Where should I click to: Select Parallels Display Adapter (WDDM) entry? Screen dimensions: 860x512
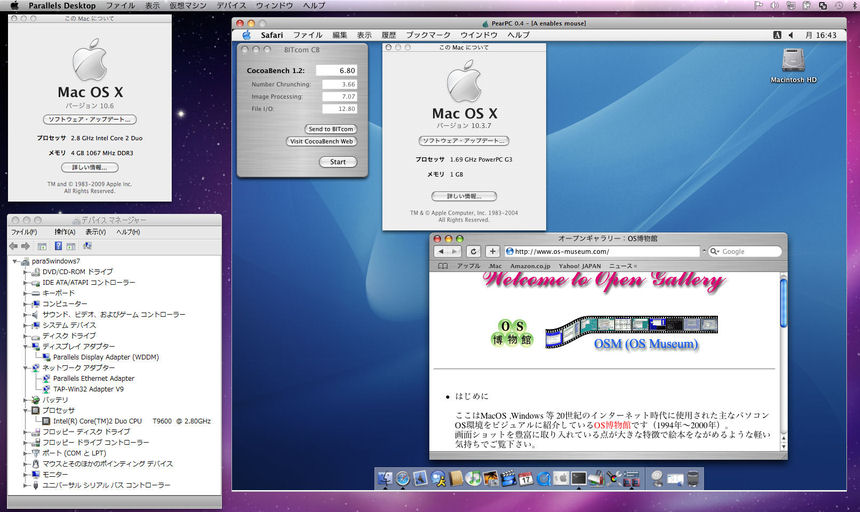[x=106, y=357]
